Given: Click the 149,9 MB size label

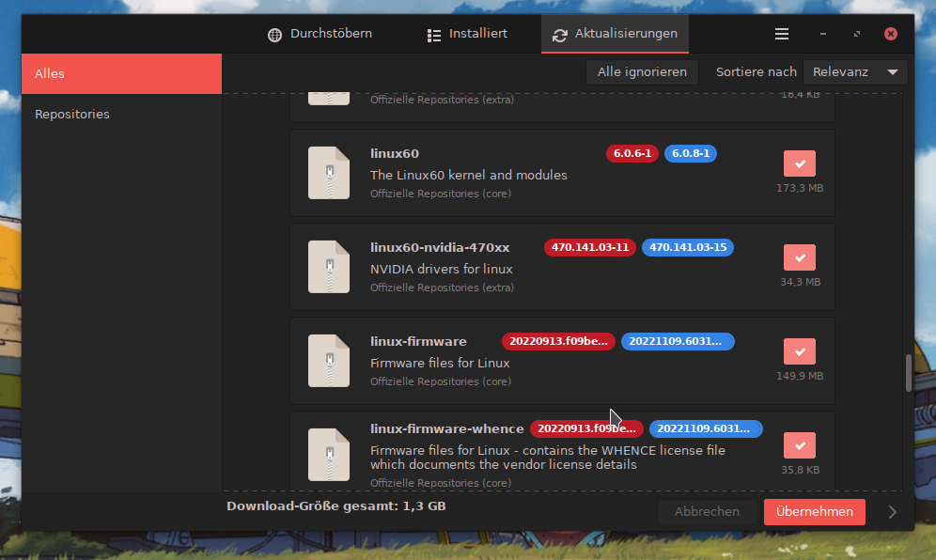Looking at the screenshot, I should pyautogui.click(x=800, y=376).
